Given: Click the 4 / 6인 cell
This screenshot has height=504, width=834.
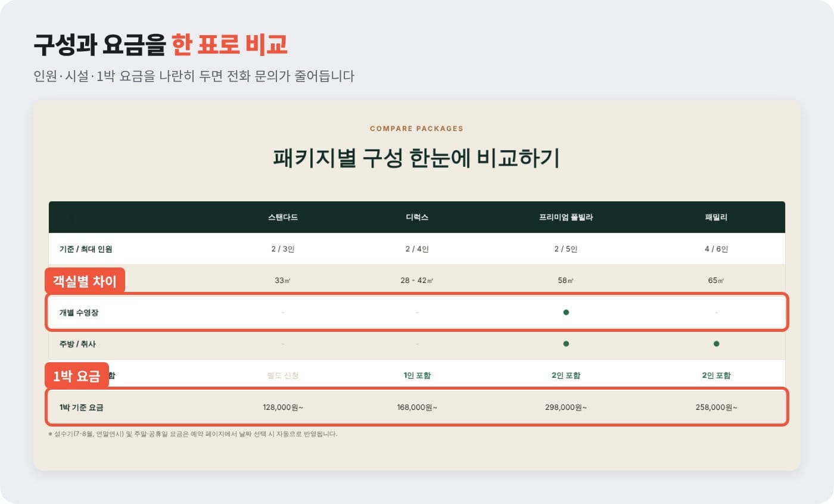Looking at the screenshot, I should (716, 249).
